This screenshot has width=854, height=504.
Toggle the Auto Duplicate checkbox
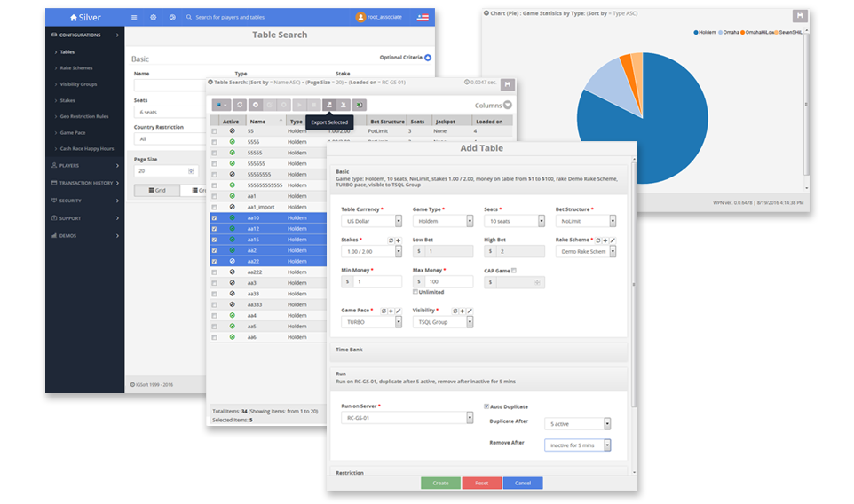(486, 406)
